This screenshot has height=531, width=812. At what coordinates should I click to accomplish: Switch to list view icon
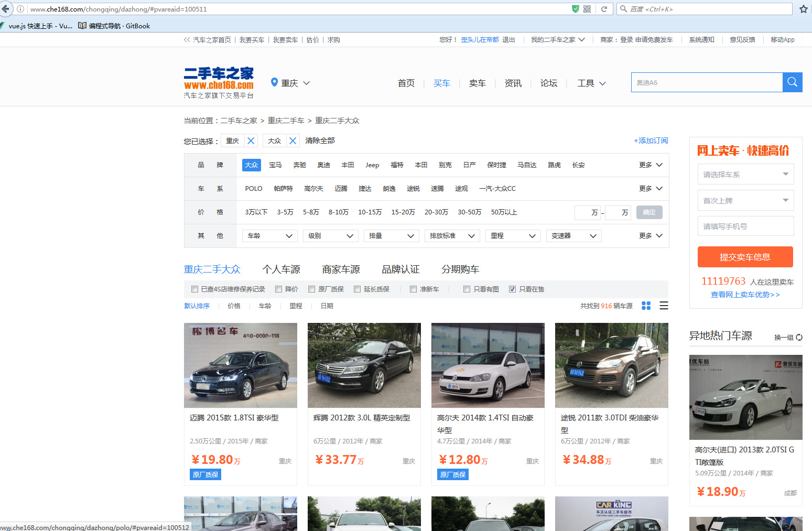click(x=664, y=306)
